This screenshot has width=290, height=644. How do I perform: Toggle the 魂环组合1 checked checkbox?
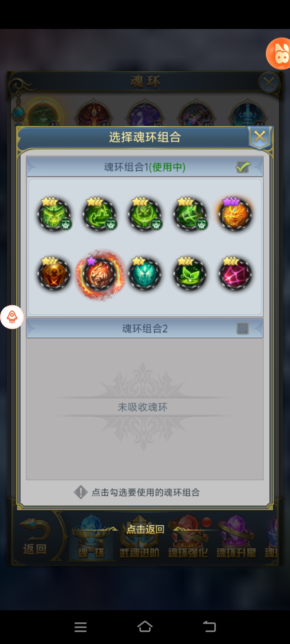pos(243,167)
